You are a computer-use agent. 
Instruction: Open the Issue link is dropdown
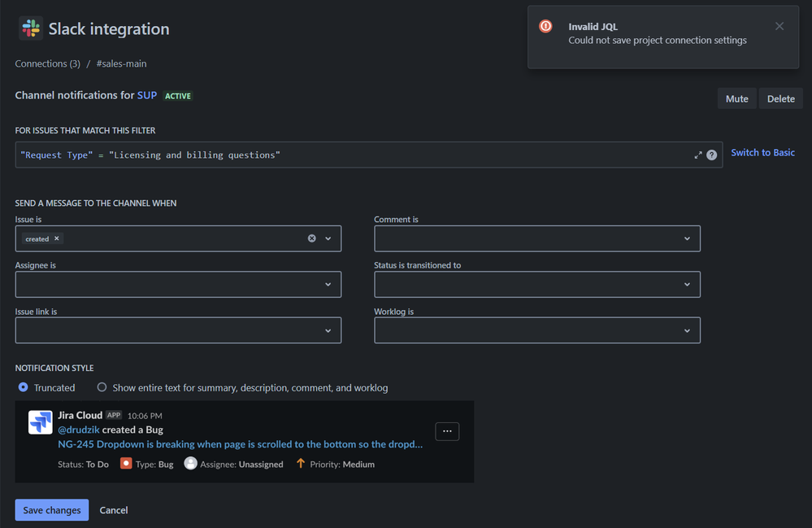coord(178,330)
